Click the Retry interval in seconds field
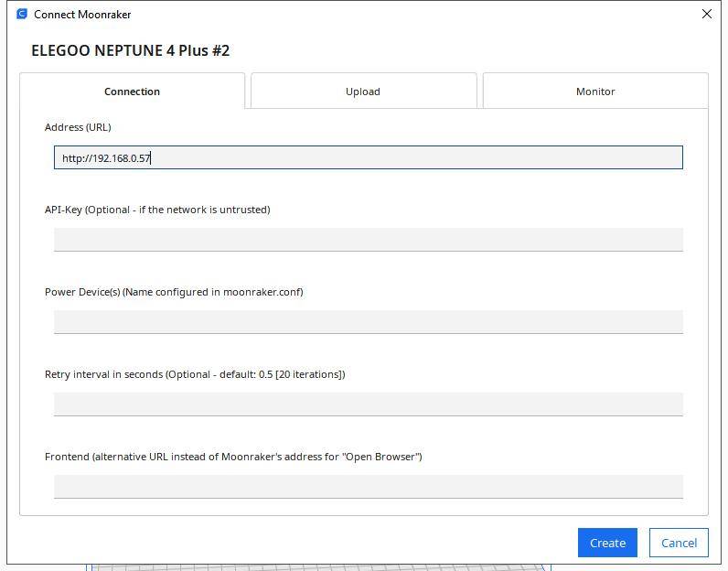Image resolution: width=728 pixels, height=571 pixels. pyautogui.click(x=369, y=404)
